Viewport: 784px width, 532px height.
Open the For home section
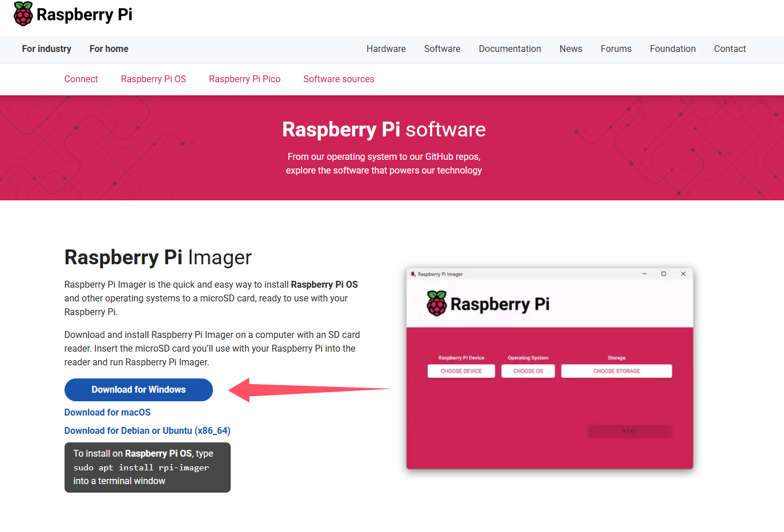coord(109,49)
